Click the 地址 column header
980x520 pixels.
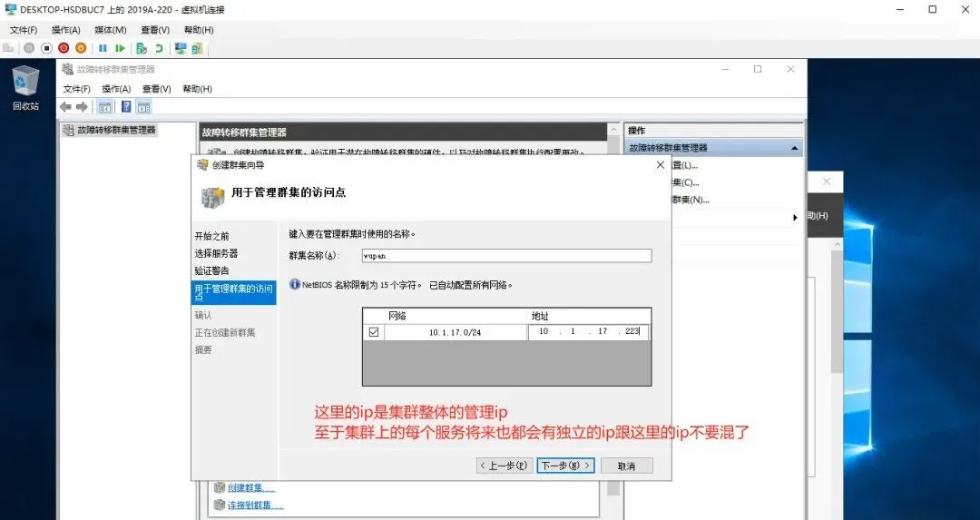(590, 316)
